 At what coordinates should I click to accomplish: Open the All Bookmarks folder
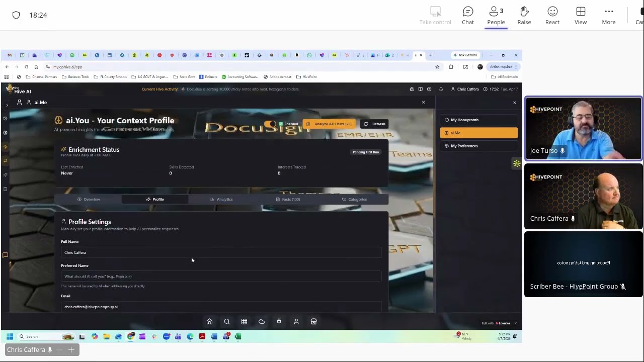click(505, 77)
